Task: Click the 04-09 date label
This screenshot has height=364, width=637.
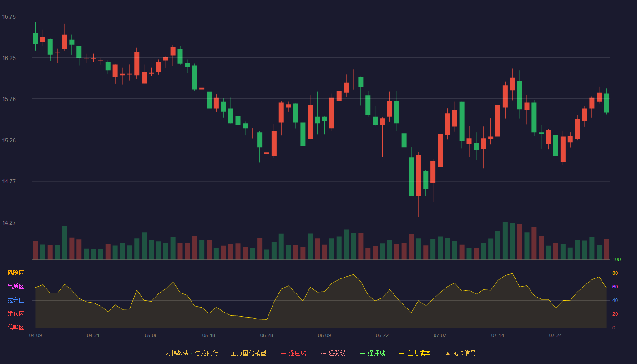Action: 35,335
